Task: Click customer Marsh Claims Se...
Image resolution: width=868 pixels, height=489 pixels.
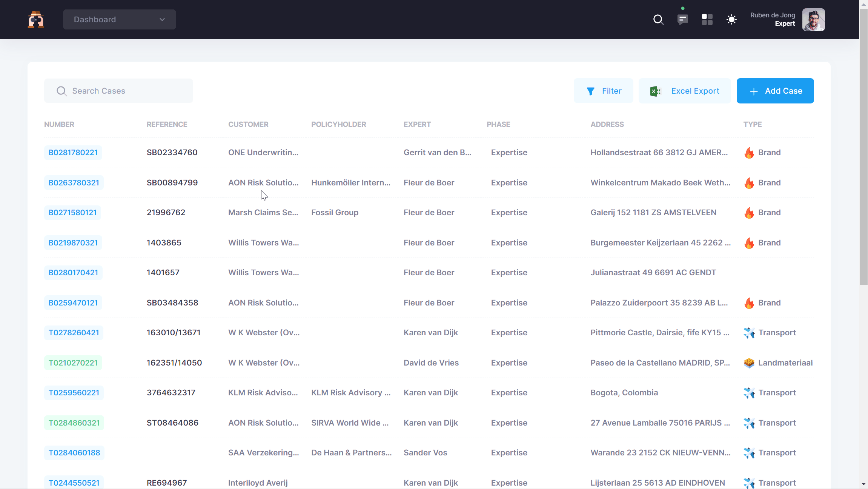Action: pos(263,213)
